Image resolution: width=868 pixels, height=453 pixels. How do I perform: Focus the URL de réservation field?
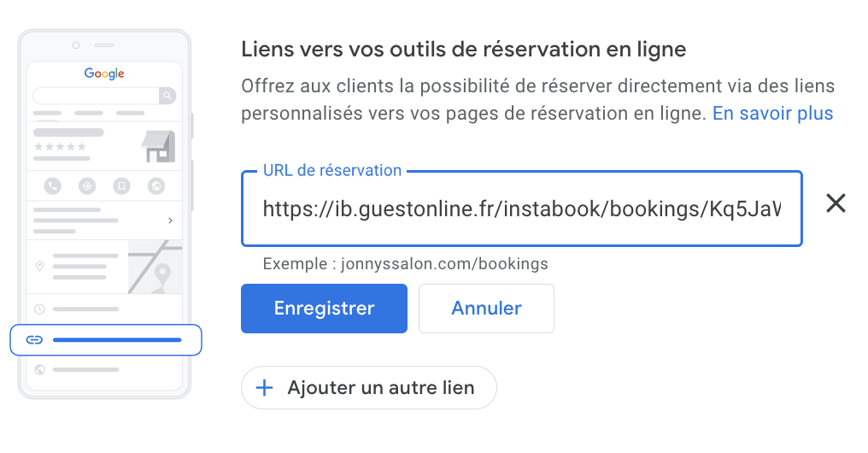click(x=522, y=209)
